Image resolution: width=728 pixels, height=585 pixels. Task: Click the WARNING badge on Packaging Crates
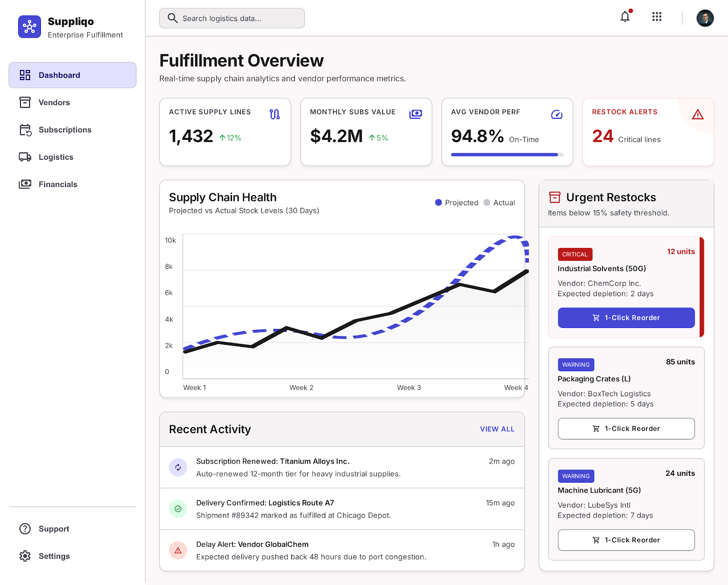coord(576,364)
